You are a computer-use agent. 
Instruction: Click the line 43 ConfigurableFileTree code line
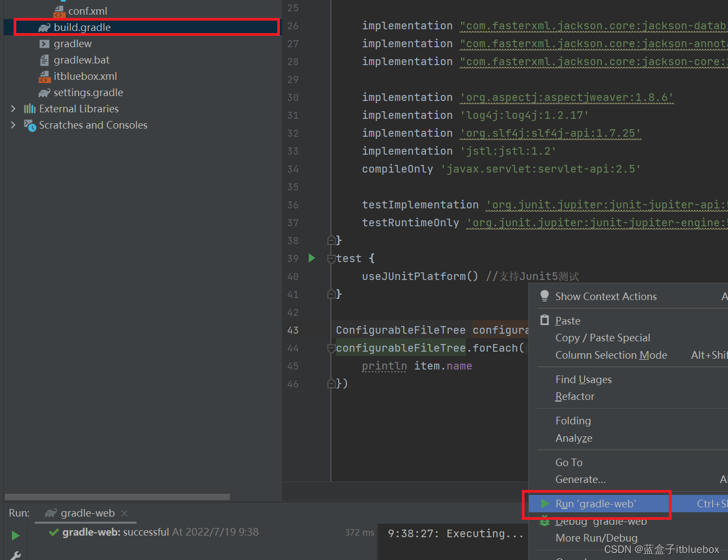(x=432, y=330)
